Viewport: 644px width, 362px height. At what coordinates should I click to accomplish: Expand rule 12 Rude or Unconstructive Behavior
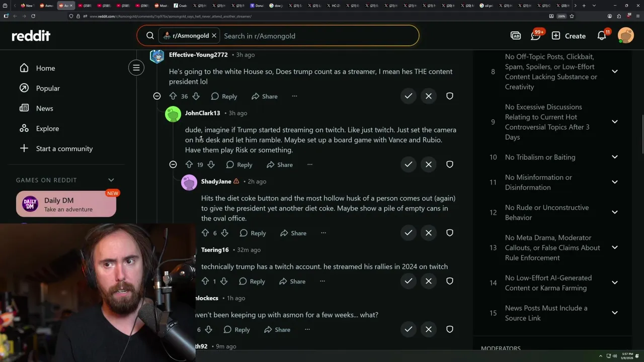click(x=615, y=212)
